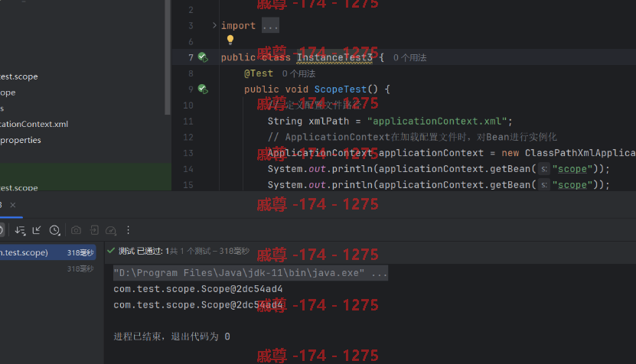Open the vertical three-dots more actions menu
The height and width of the screenshot is (364, 636).
tap(128, 230)
